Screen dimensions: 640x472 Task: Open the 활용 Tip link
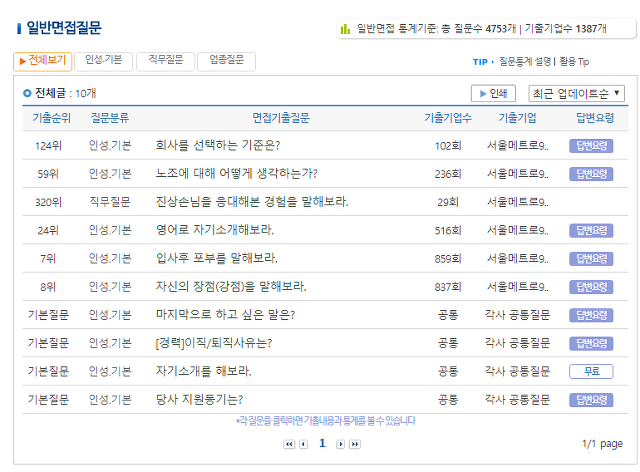(x=574, y=62)
